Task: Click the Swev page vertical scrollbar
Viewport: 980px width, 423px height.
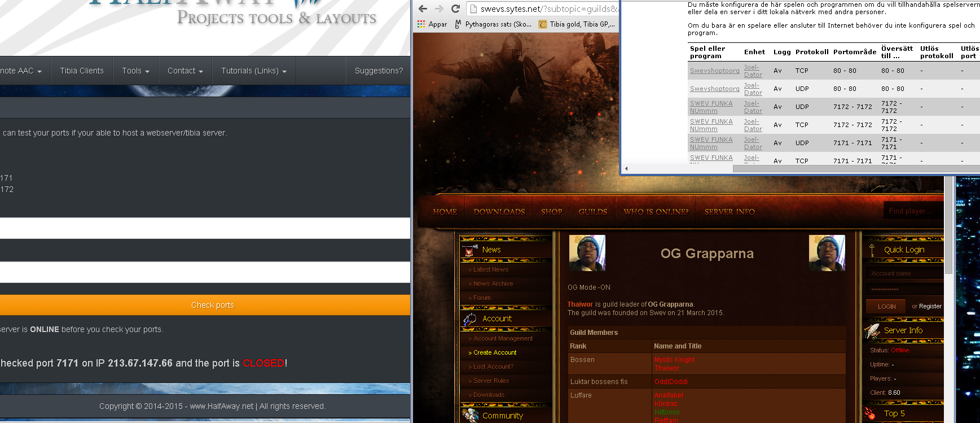Action: pyautogui.click(x=949, y=226)
